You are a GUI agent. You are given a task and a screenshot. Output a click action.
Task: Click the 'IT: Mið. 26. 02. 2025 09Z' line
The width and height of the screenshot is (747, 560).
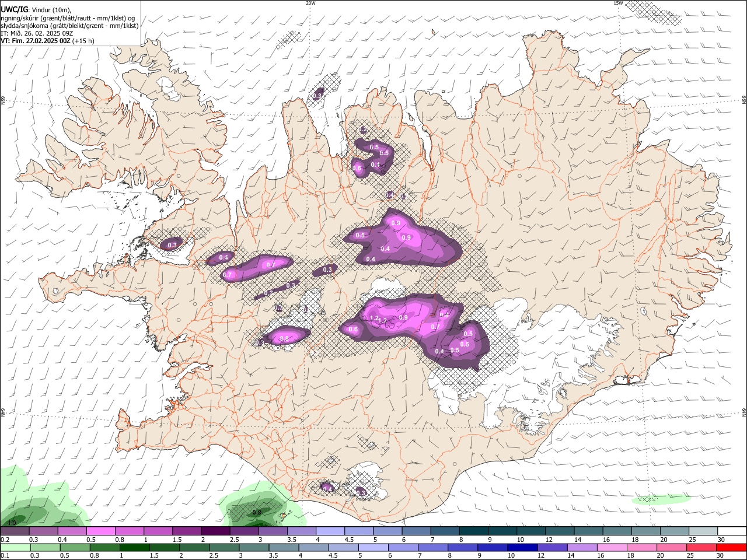(x=37, y=33)
